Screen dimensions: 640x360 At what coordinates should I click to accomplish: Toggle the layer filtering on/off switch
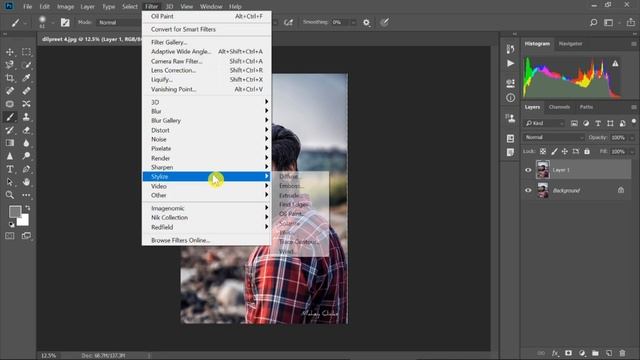pyautogui.click(x=634, y=122)
